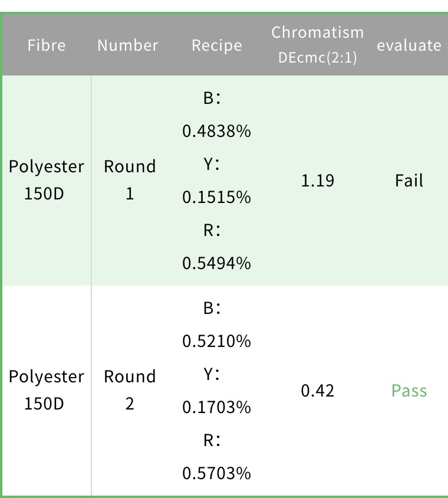Click B value 0.5210% in Round 2
The height and width of the screenshot is (498, 448).
(217, 341)
